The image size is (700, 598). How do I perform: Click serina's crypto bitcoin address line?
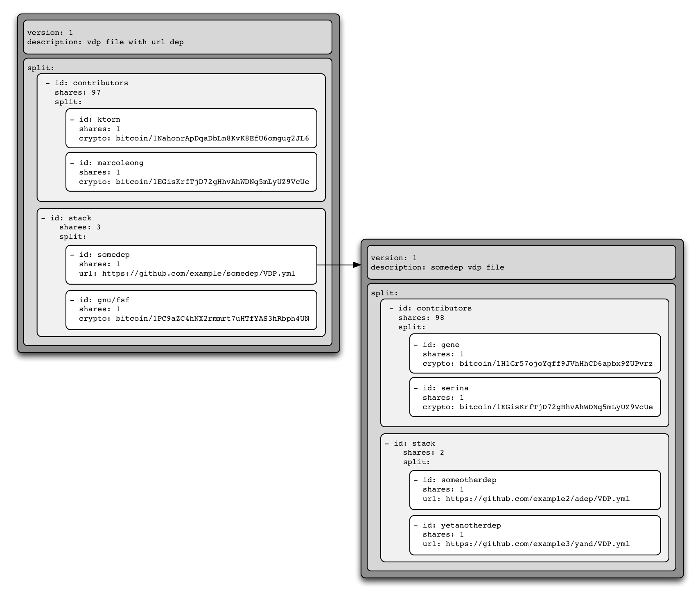point(537,407)
